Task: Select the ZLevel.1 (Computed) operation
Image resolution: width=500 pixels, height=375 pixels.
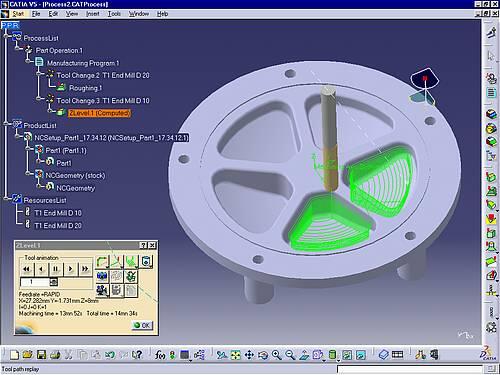Action: 99,113
